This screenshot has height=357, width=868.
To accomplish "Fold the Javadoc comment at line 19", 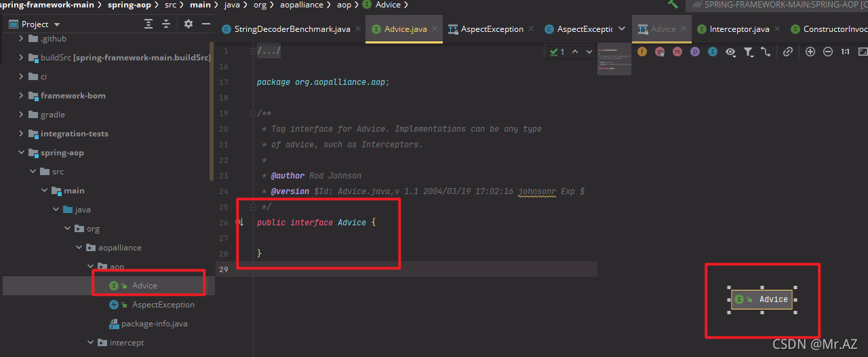I will tap(253, 113).
